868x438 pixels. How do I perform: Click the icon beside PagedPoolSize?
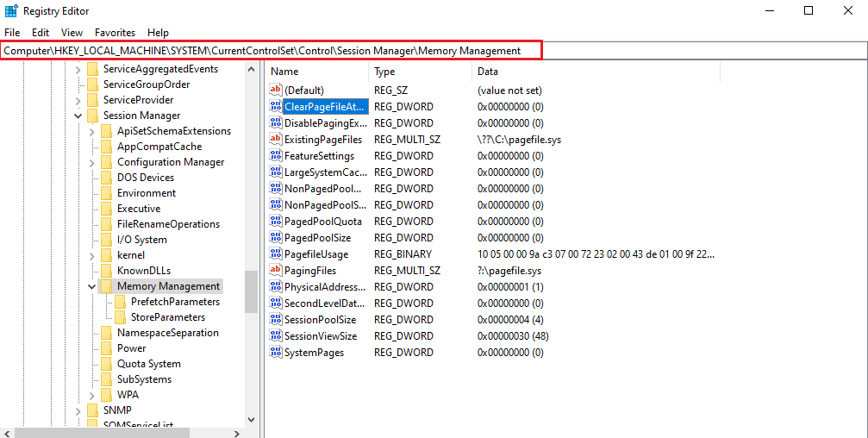[x=275, y=238]
